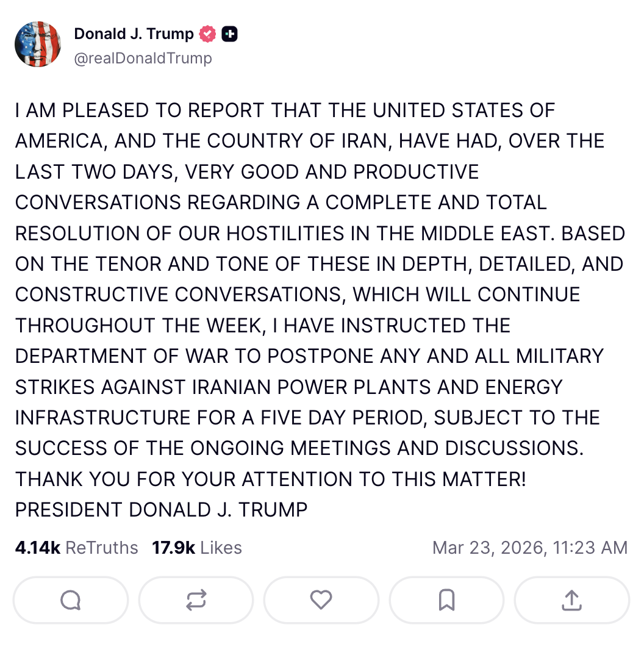Share the post via the upload arrow icon
Image resolution: width=644 pixels, height=655 pixels.
(x=571, y=600)
